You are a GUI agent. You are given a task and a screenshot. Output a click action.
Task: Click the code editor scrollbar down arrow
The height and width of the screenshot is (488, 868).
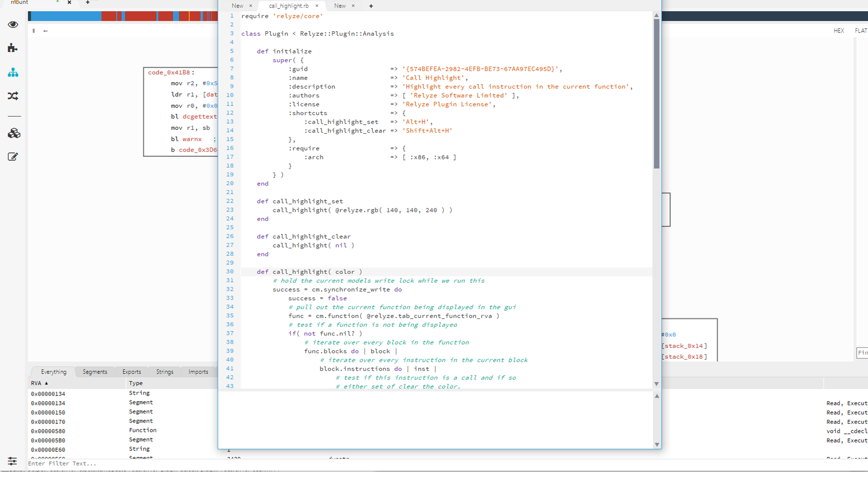coord(656,384)
